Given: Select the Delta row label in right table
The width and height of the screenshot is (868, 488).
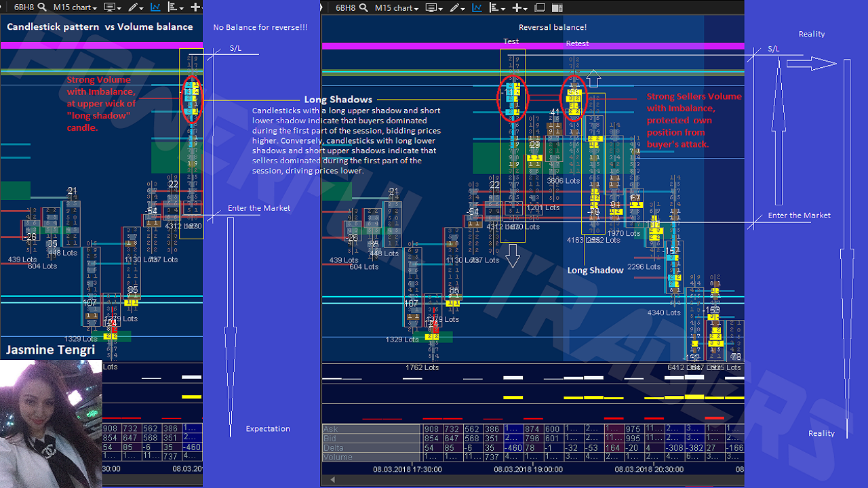Looking at the screenshot, I should coord(334,448).
